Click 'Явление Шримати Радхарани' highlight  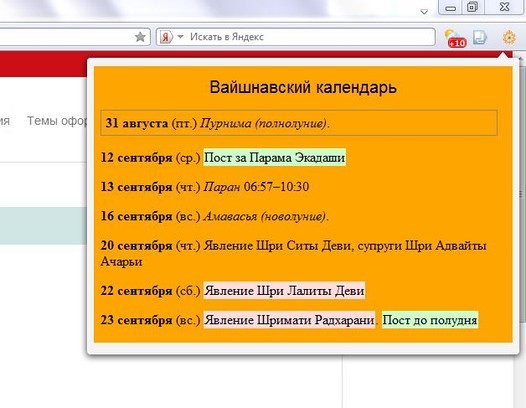click(289, 320)
